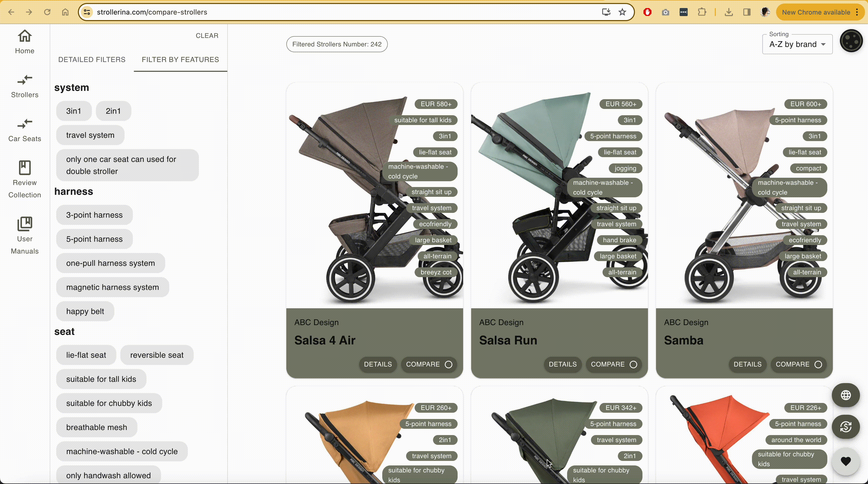Toggle compare for Samba

point(799,365)
